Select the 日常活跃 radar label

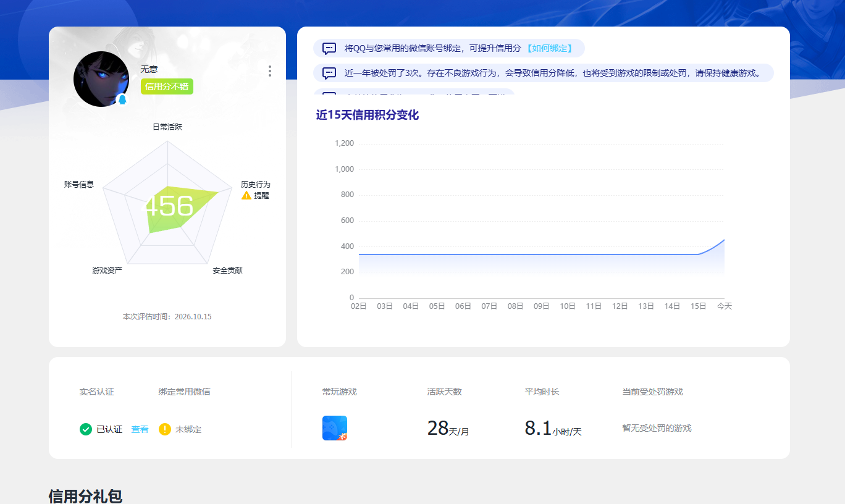click(167, 127)
